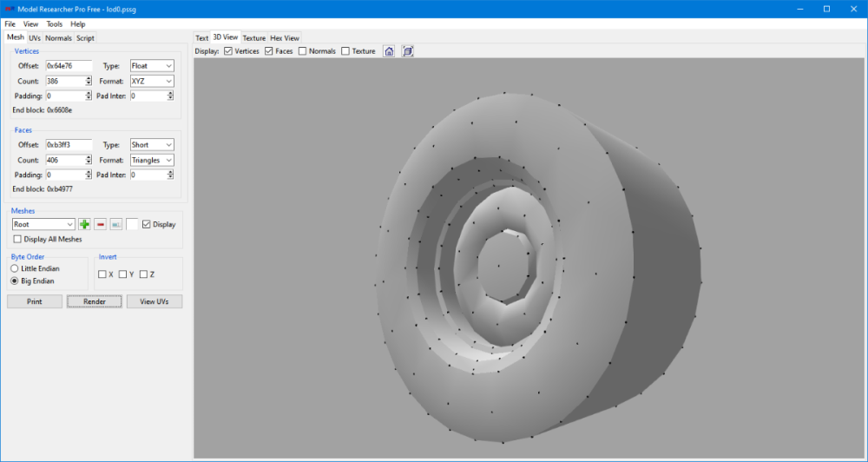
Task: Toggle the Faces display checkbox
Action: 269,51
